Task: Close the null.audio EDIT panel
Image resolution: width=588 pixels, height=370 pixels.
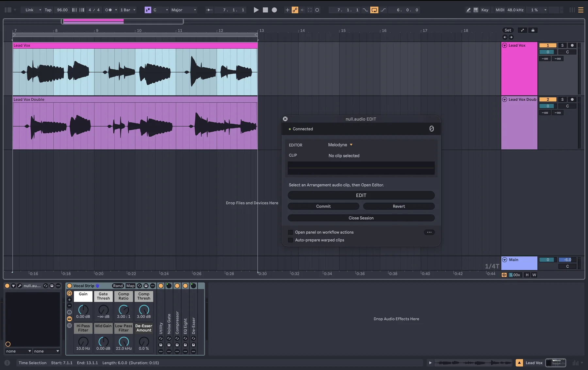Action: pyautogui.click(x=285, y=119)
